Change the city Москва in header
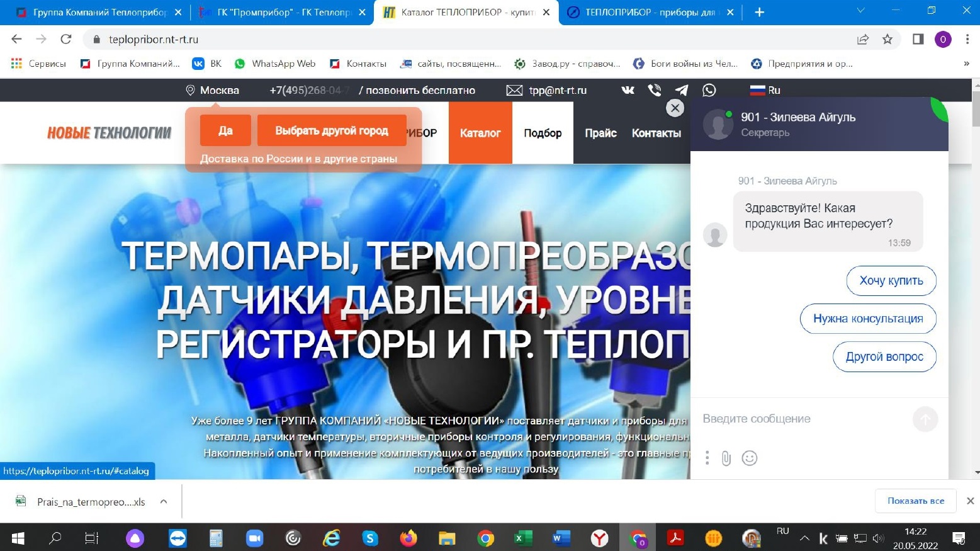This screenshot has width=980, height=551. 213,90
